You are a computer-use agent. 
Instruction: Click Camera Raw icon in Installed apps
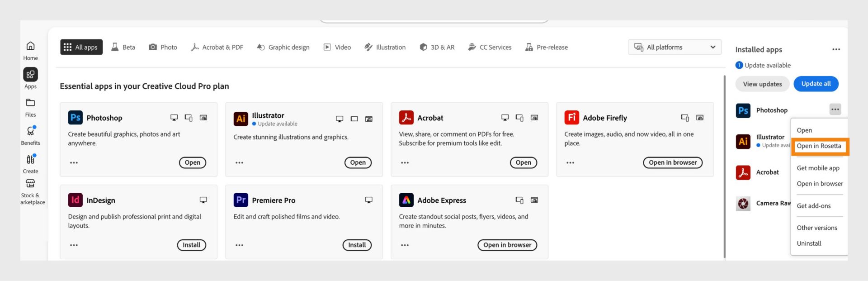(743, 204)
